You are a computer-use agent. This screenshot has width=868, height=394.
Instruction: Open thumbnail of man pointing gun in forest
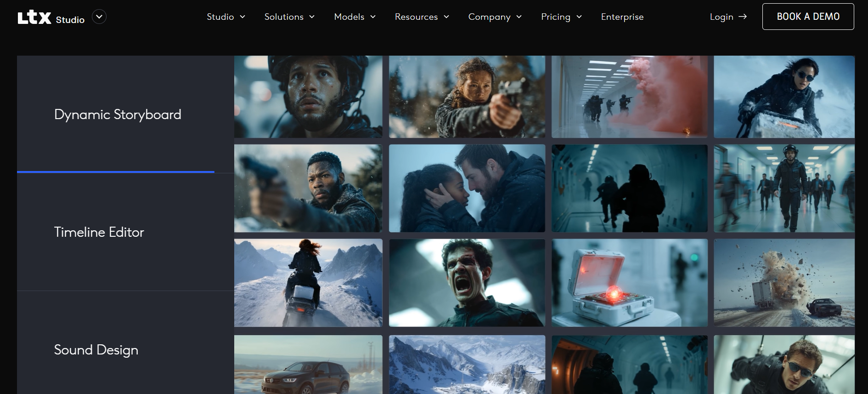pyautogui.click(x=308, y=188)
